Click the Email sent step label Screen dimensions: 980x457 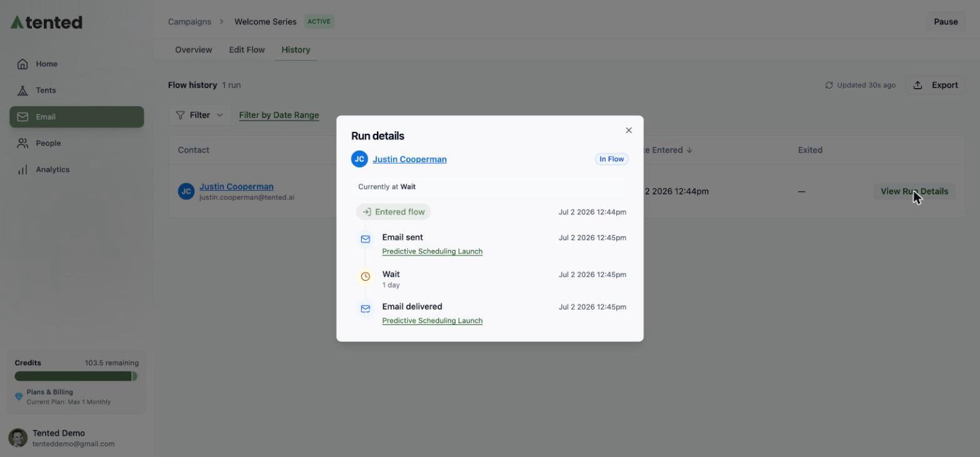pos(402,238)
